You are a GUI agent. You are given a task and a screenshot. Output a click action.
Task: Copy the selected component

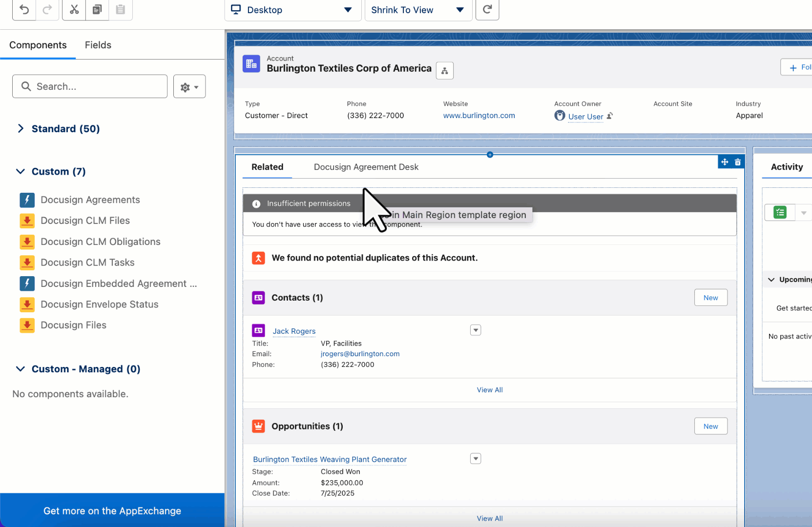coord(97,10)
